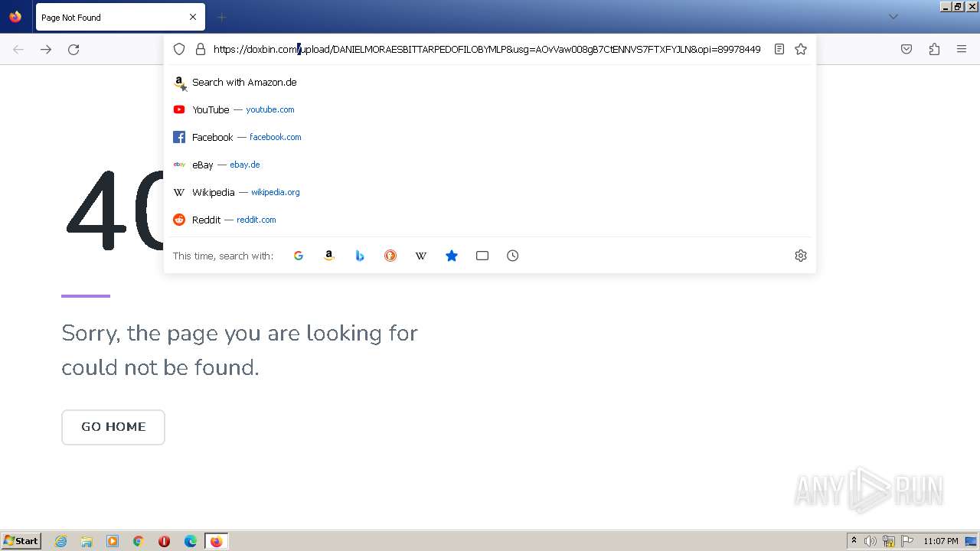980x551 pixels.
Task: Click the back arrow button
Action: (18, 49)
